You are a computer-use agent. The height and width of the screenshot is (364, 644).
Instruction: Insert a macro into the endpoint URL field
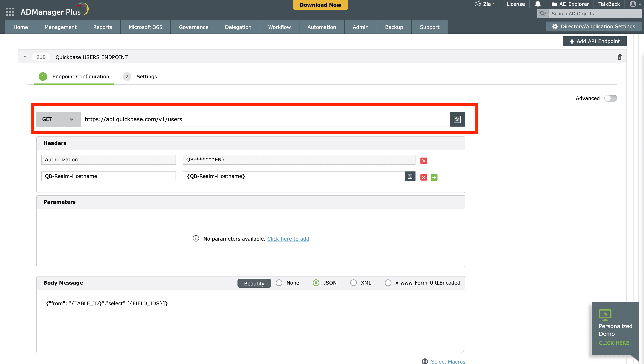coord(457,119)
